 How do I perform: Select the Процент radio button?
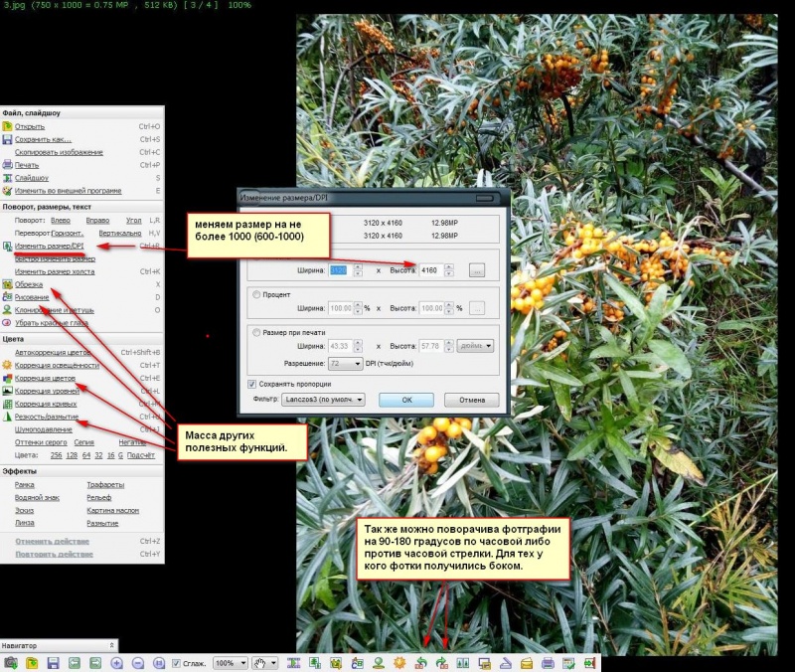pyautogui.click(x=258, y=294)
